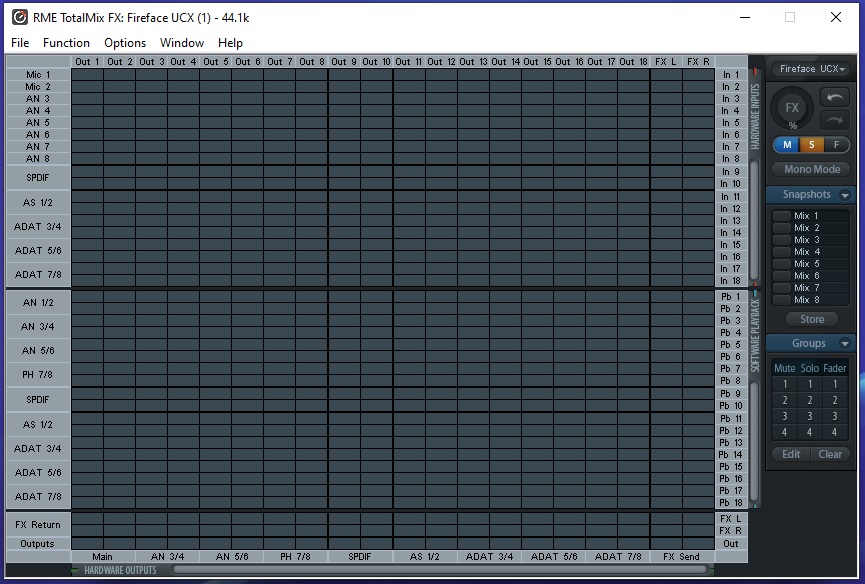Click the Hardware Inputs vertical scrollbar
This screenshot has height=584, width=865.
point(754,221)
